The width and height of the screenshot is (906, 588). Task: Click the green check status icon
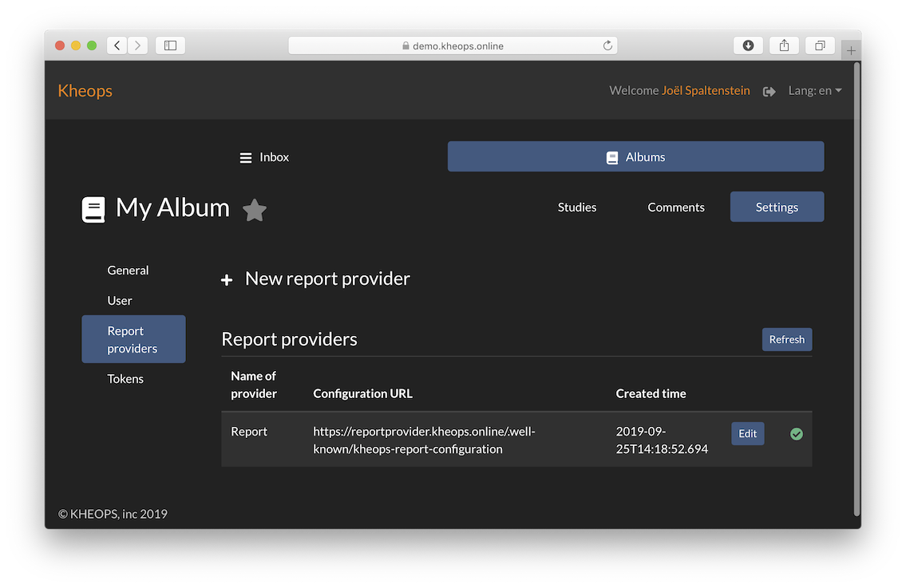point(796,434)
